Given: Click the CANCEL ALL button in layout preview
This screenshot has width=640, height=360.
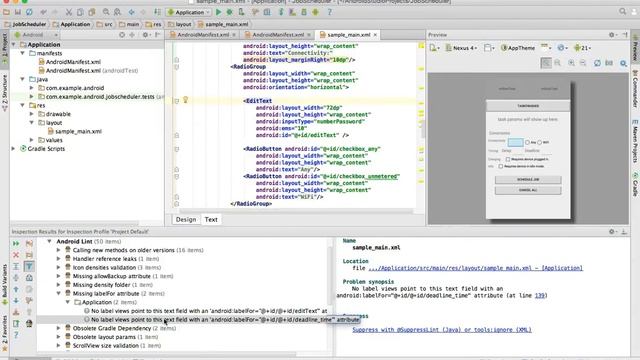Looking at the screenshot, I should click(528, 190).
